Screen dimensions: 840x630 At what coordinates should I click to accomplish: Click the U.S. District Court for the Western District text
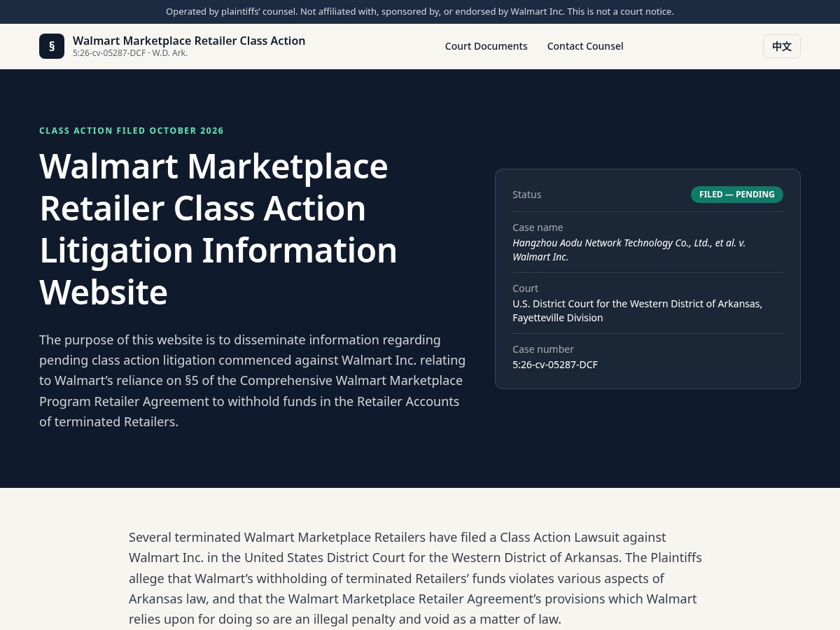pos(638,311)
